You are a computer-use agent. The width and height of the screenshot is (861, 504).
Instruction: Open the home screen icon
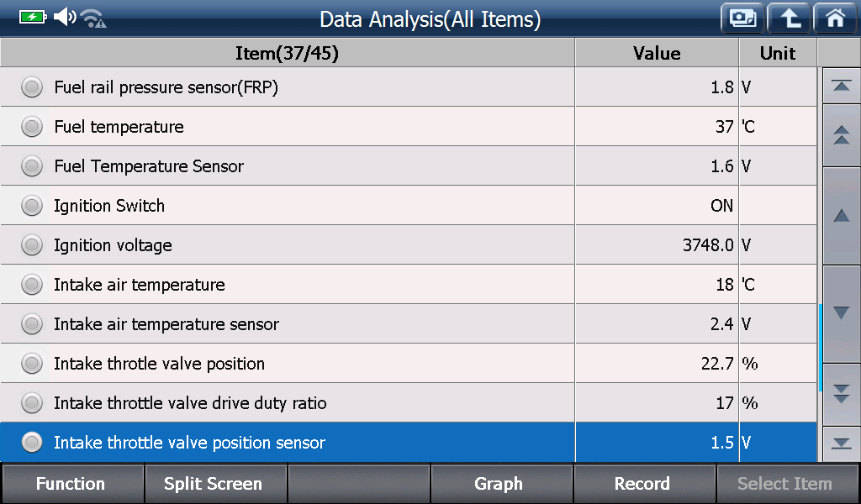(835, 18)
